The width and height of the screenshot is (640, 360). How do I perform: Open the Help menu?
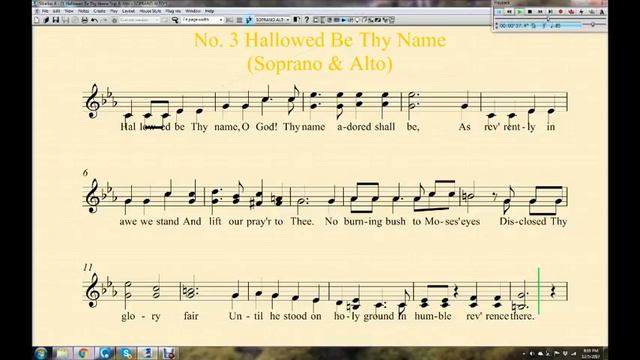click(209, 11)
